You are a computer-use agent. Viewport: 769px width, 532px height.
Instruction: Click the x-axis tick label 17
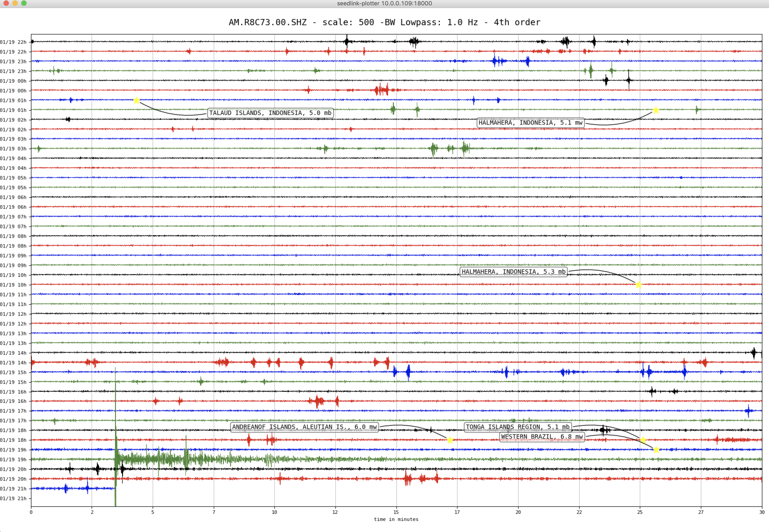pos(457,512)
